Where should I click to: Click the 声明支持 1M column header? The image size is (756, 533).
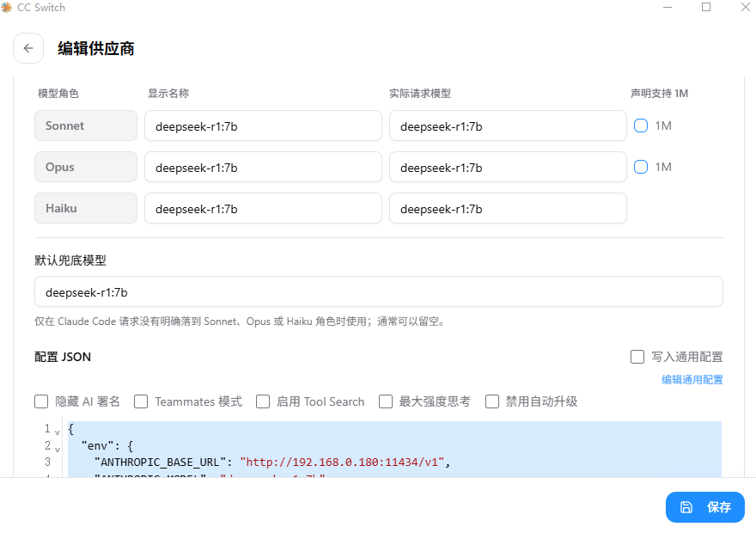659,93
